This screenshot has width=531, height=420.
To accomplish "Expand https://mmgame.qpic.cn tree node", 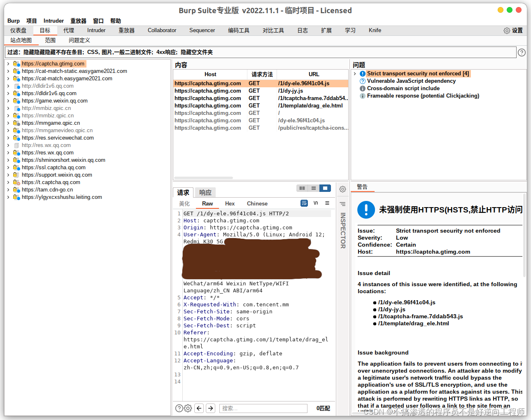I will [8, 123].
